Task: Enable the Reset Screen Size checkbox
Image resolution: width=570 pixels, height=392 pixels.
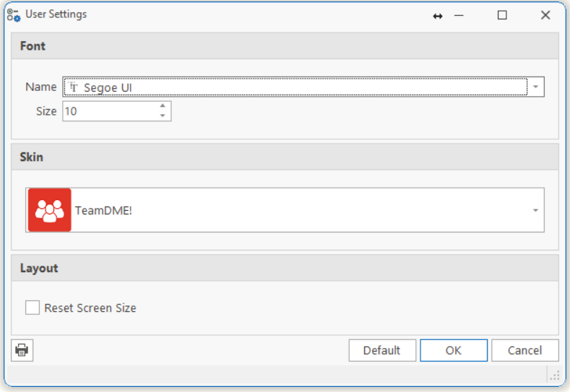Action: [x=33, y=308]
